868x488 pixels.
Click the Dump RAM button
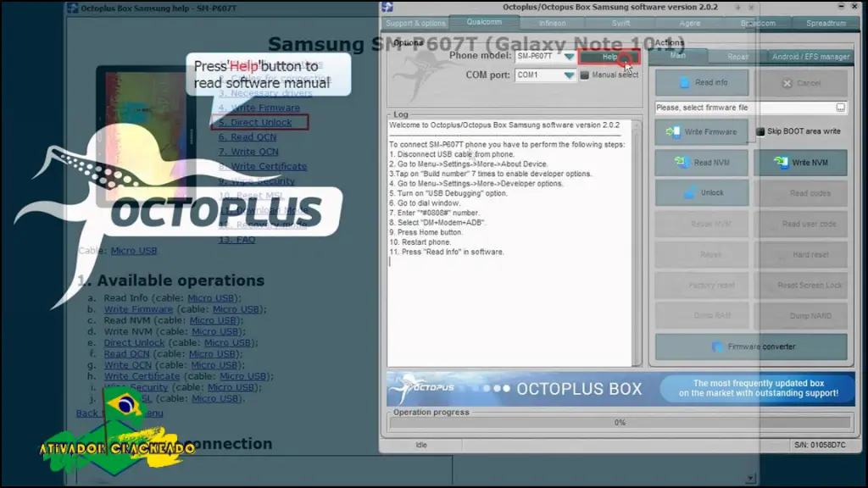tap(701, 315)
